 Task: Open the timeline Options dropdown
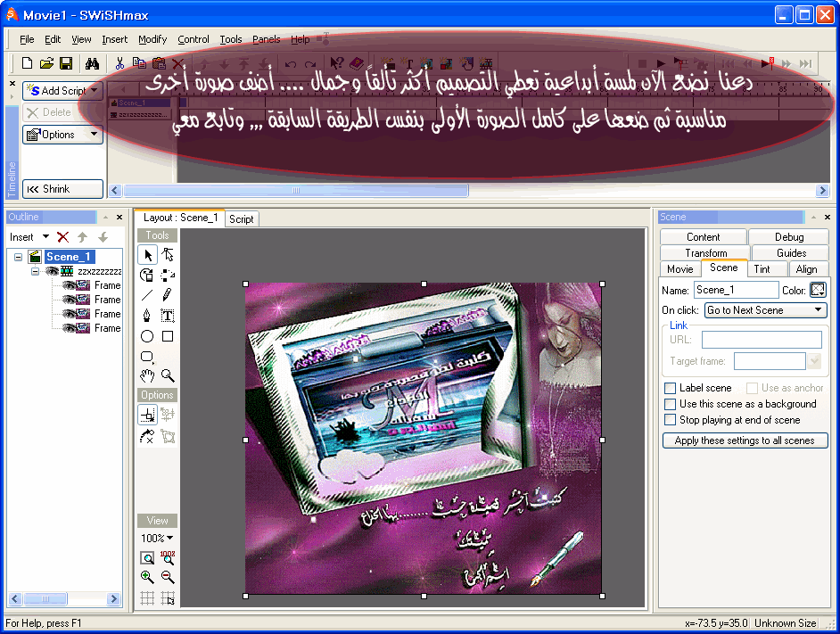[95, 134]
